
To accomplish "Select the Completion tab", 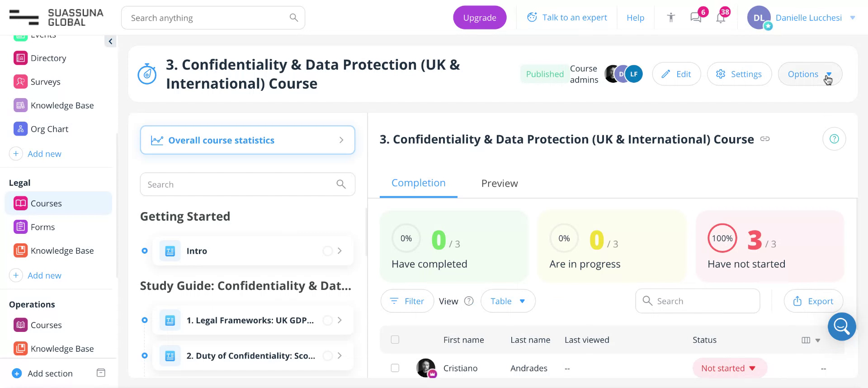I will click(x=418, y=183).
